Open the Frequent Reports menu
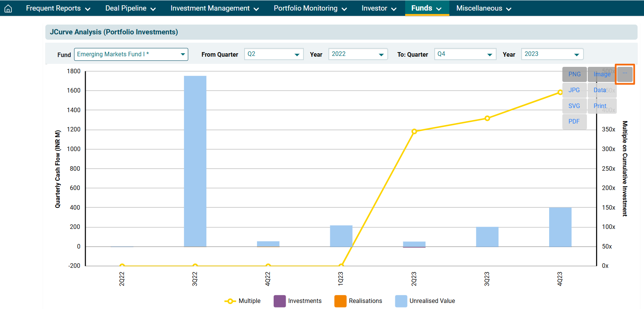This screenshot has height=309, width=644. [58, 8]
